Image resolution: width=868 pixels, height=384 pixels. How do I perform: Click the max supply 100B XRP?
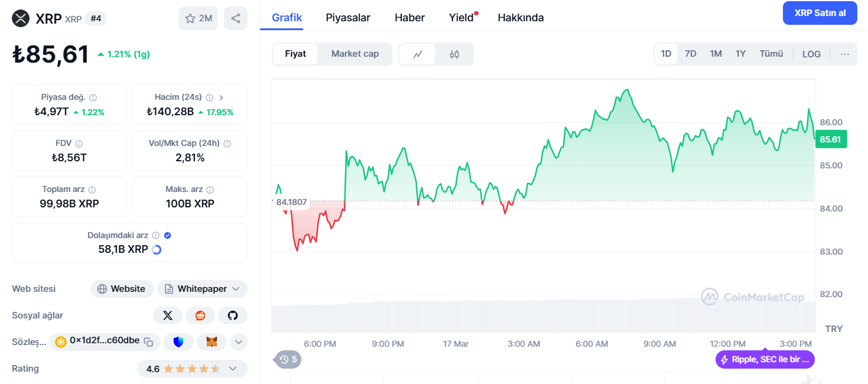coord(190,204)
